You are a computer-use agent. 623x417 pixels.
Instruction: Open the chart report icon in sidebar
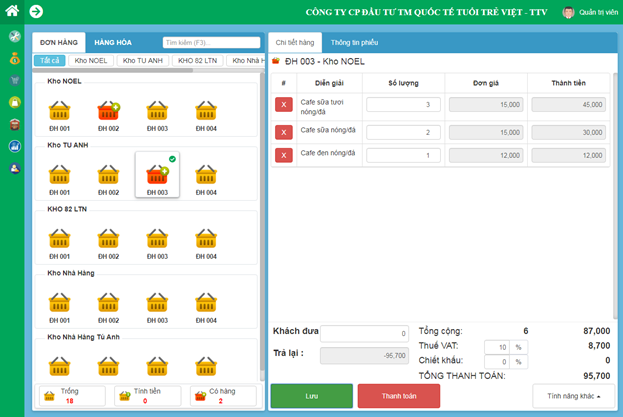tap(14, 146)
